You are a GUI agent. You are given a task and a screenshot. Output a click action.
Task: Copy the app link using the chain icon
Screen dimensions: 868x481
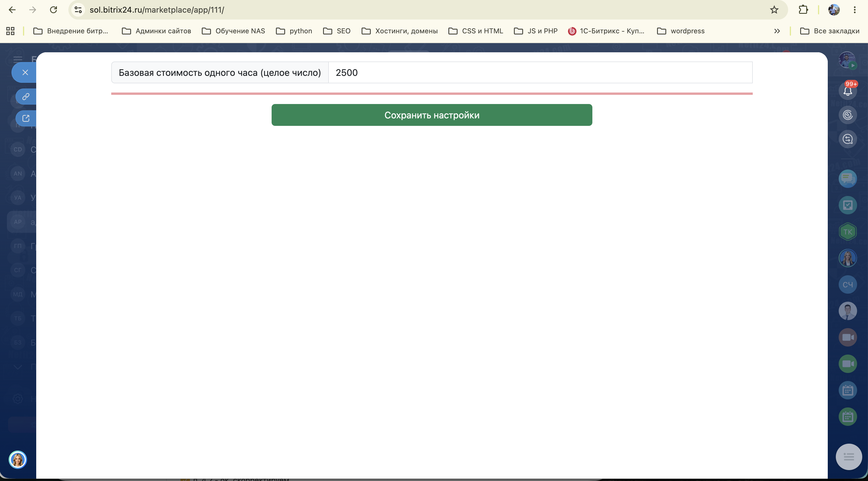coord(26,97)
